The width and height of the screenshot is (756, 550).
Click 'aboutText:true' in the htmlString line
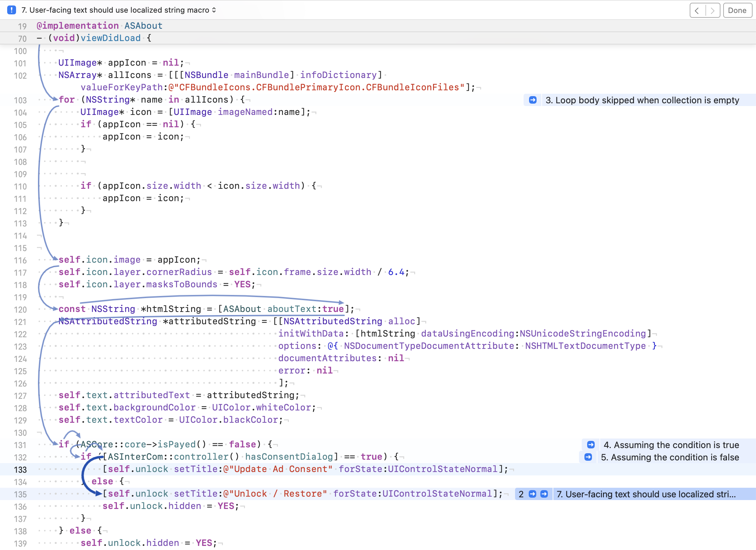tap(306, 309)
